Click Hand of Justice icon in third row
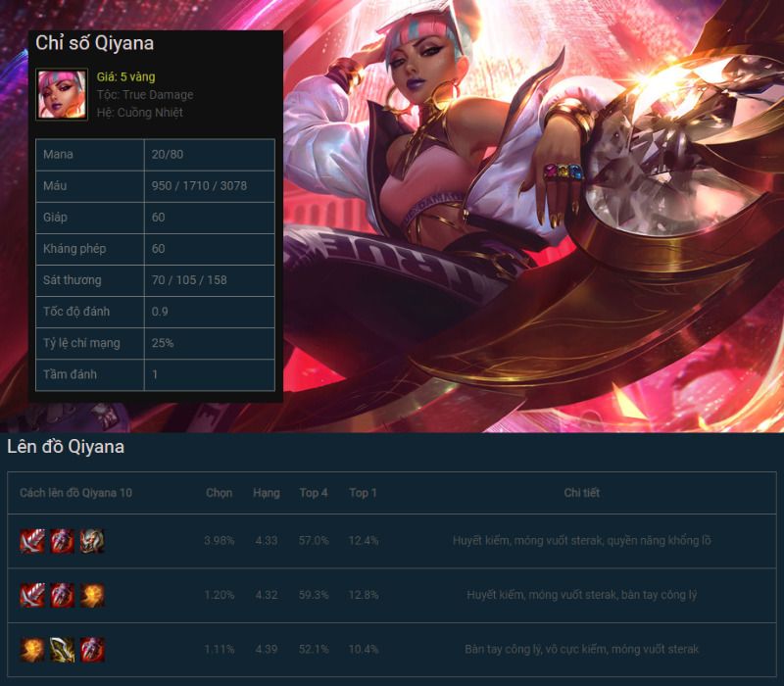784x686 pixels. point(32,650)
